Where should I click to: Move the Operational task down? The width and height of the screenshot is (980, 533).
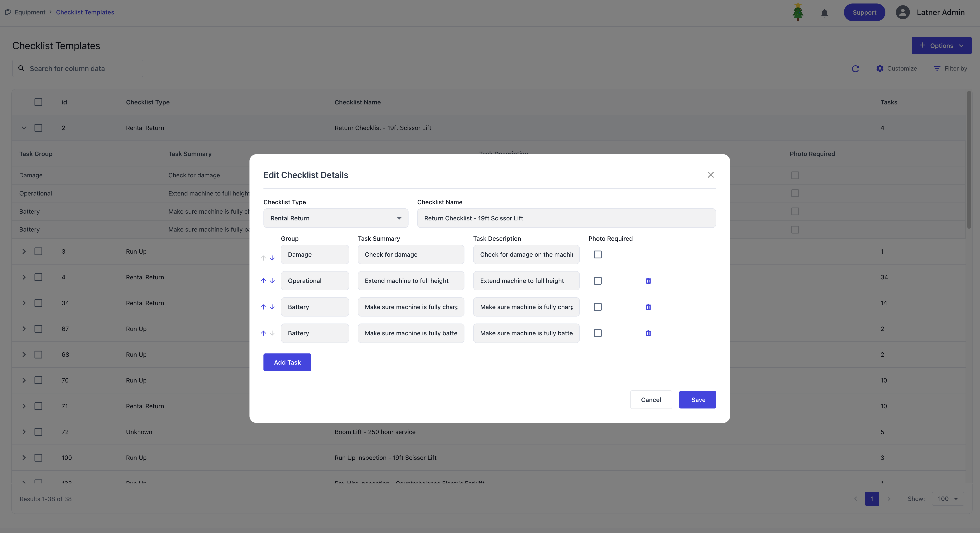coord(272,281)
